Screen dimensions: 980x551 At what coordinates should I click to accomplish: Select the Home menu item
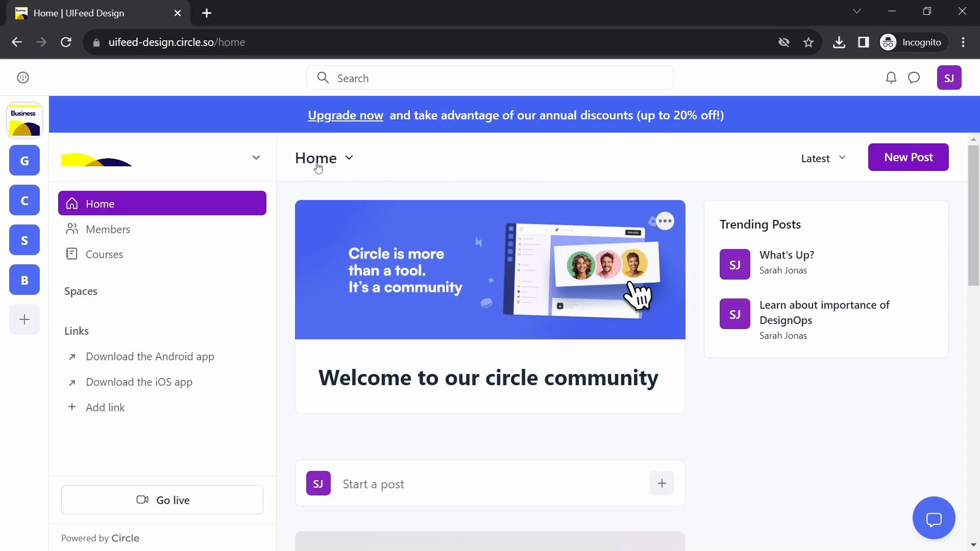click(x=161, y=203)
